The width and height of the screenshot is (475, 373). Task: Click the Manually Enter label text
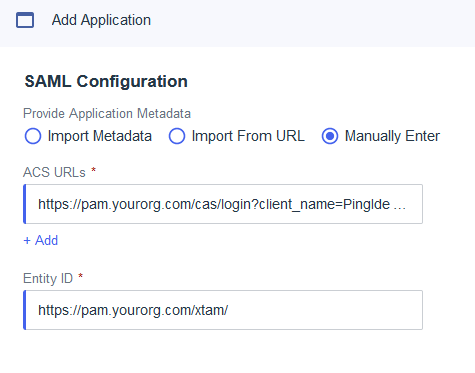click(392, 136)
